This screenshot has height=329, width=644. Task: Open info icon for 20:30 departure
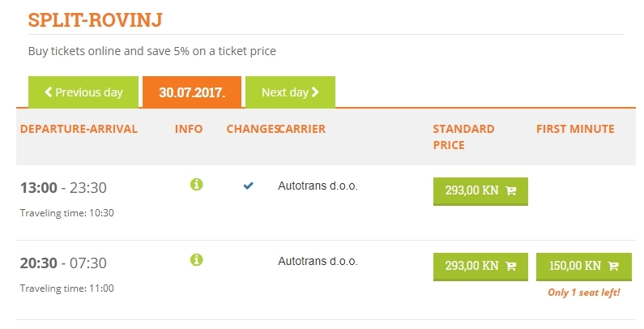click(196, 259)
